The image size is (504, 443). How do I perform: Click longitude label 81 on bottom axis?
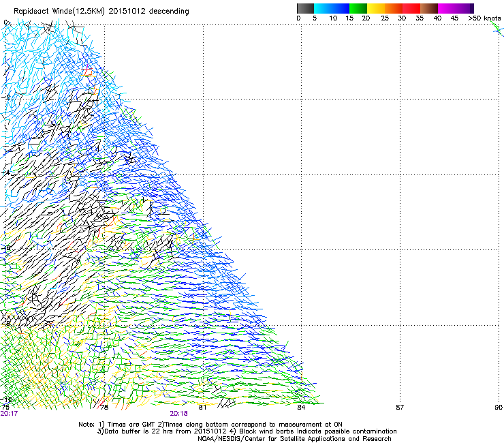click(x=202, y=408)
